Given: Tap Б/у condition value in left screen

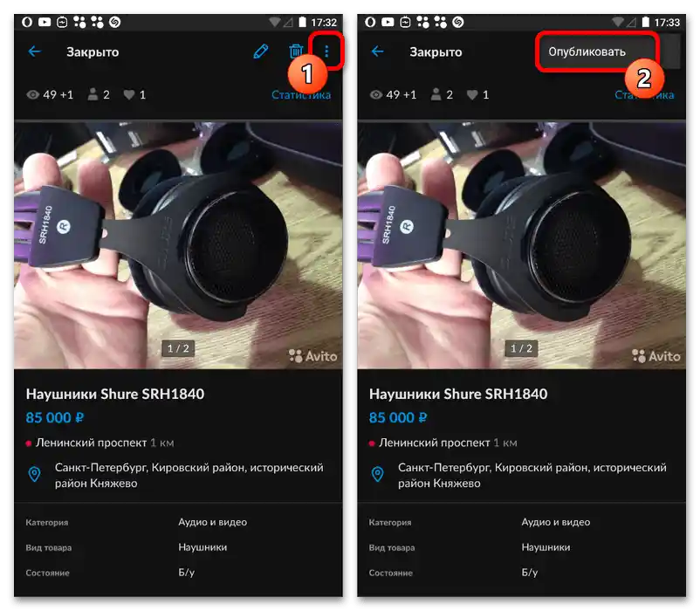Looking at the screenshot, I should click(187, 573).
